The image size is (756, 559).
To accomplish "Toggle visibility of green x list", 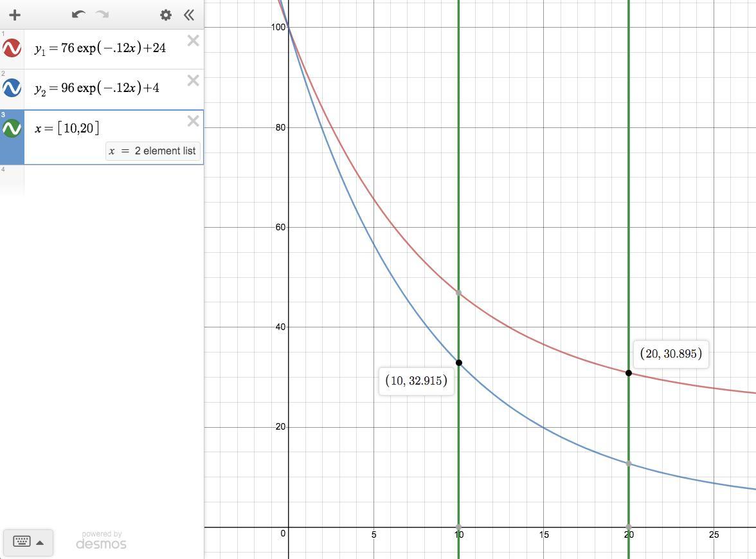I will pos(12,128).
